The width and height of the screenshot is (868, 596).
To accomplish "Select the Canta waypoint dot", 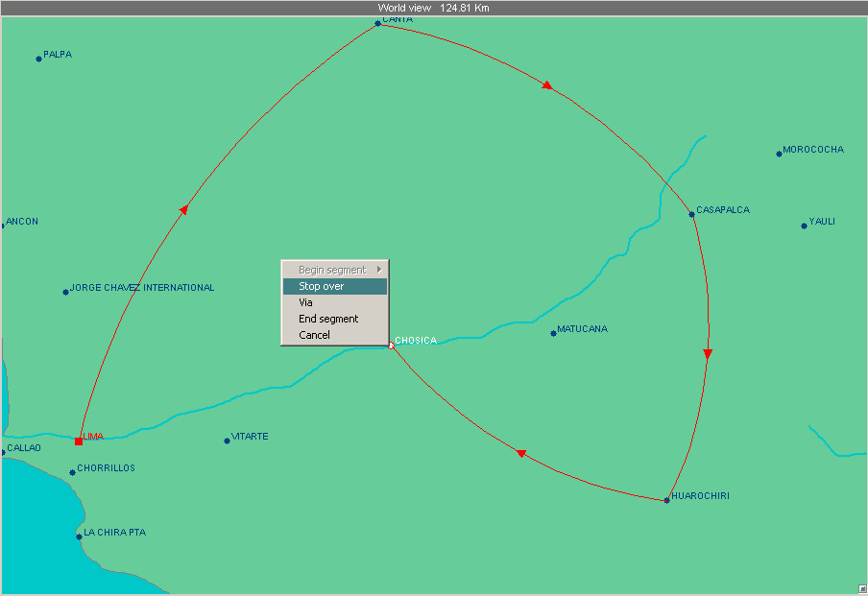I will [377, 23].
